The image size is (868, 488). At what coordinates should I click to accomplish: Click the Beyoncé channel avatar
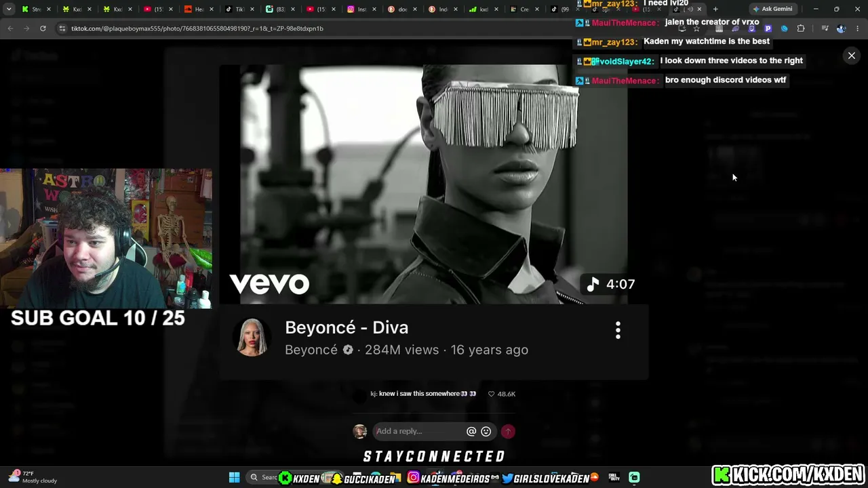coord(252,337)
